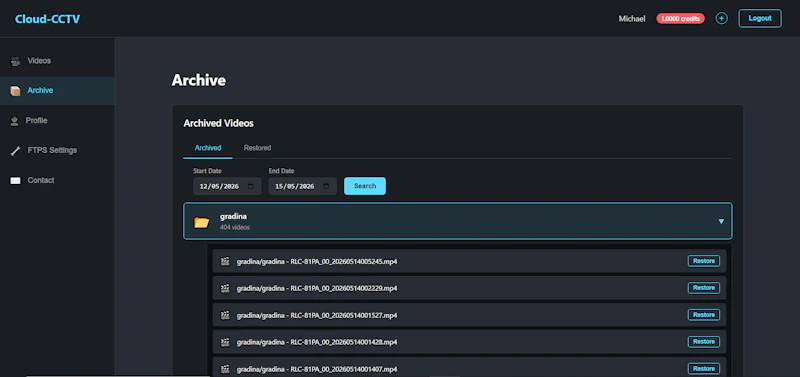800x377 pixels.
Task: Click filename gradina - RLC-81PA_00_20260514001527.mp4
Action: 317,316
